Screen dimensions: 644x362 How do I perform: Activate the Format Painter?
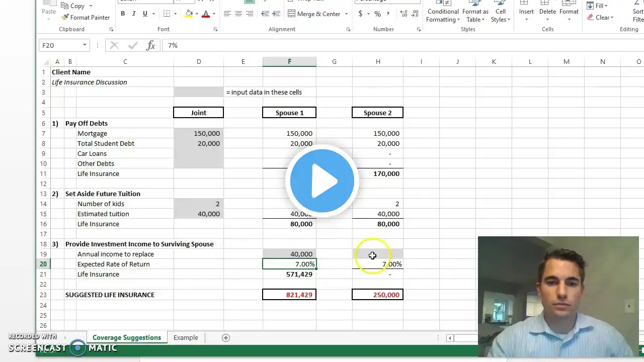(86, 18)
